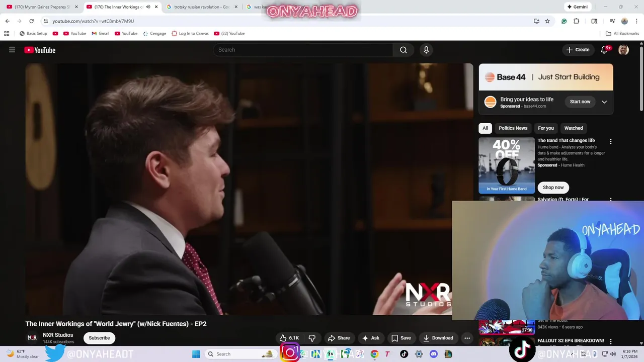Click the Windows taskbar Search box
The image size is (644, 362).
(x=240, y=354)
